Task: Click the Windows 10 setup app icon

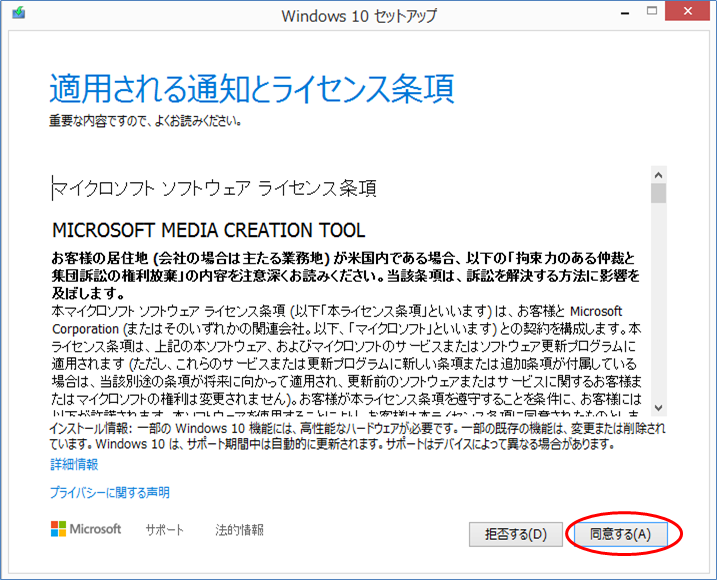Action: pos(19,12)
